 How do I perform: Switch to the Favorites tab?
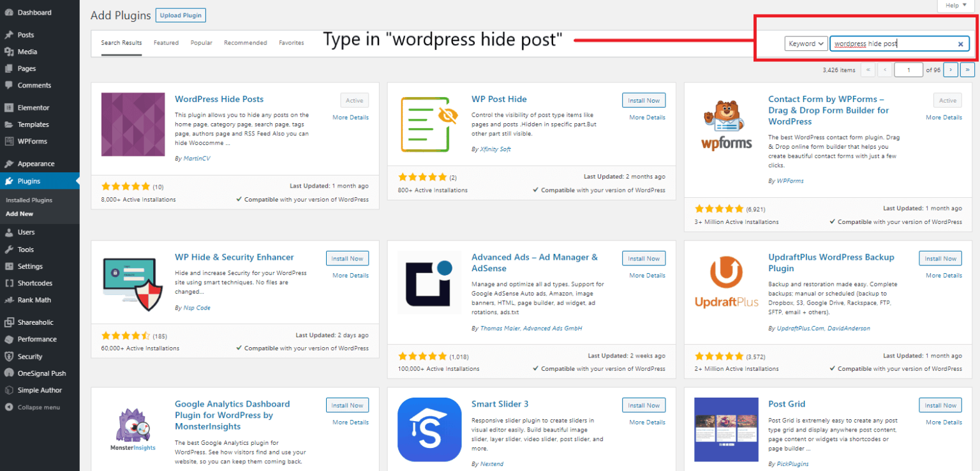(292, 43)
